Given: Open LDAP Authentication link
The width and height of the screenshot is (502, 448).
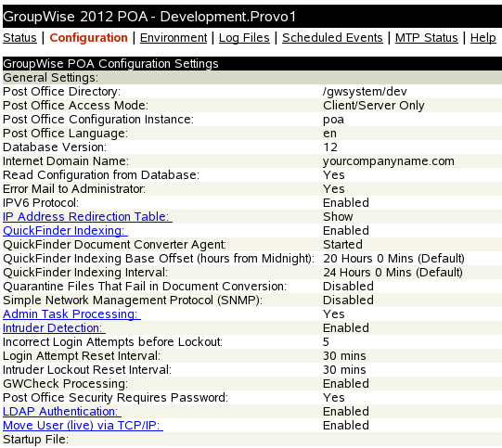Looking at the screenshot, I should tap(62, 412).
